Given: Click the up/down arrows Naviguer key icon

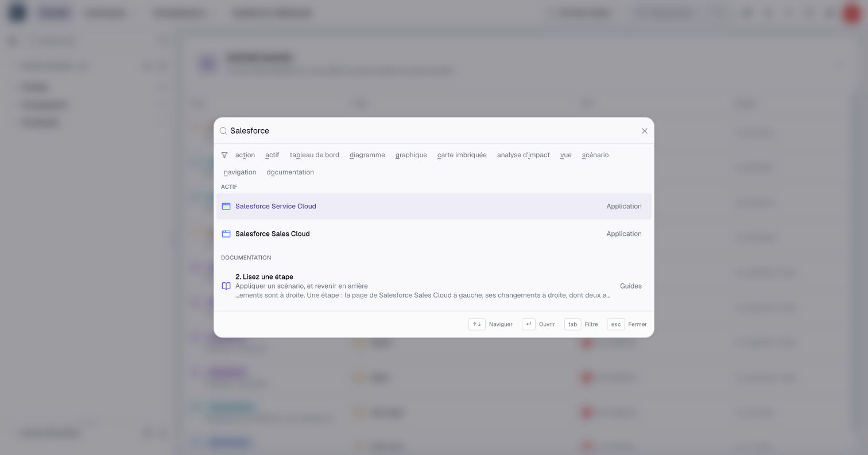Looking at the screenshot, I should tap(476, 324).
